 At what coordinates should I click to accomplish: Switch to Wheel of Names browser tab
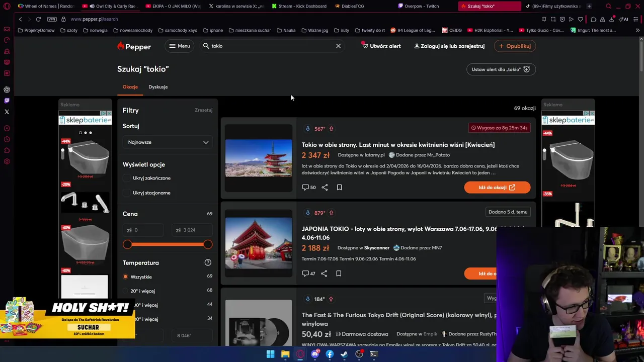point(45,6)
